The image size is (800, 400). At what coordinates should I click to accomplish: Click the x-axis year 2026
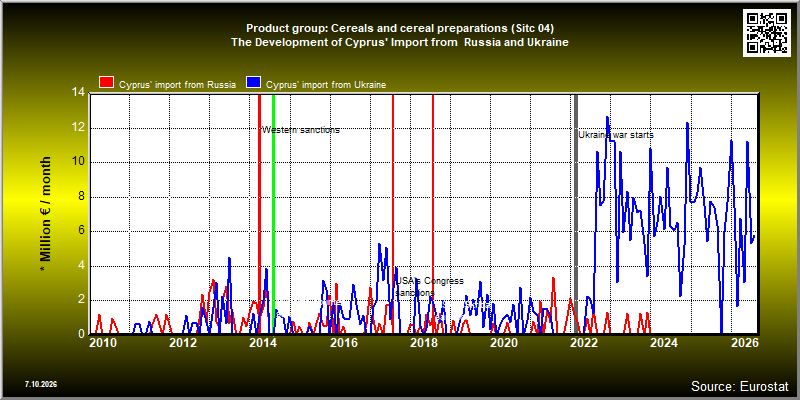click(744, 343)
